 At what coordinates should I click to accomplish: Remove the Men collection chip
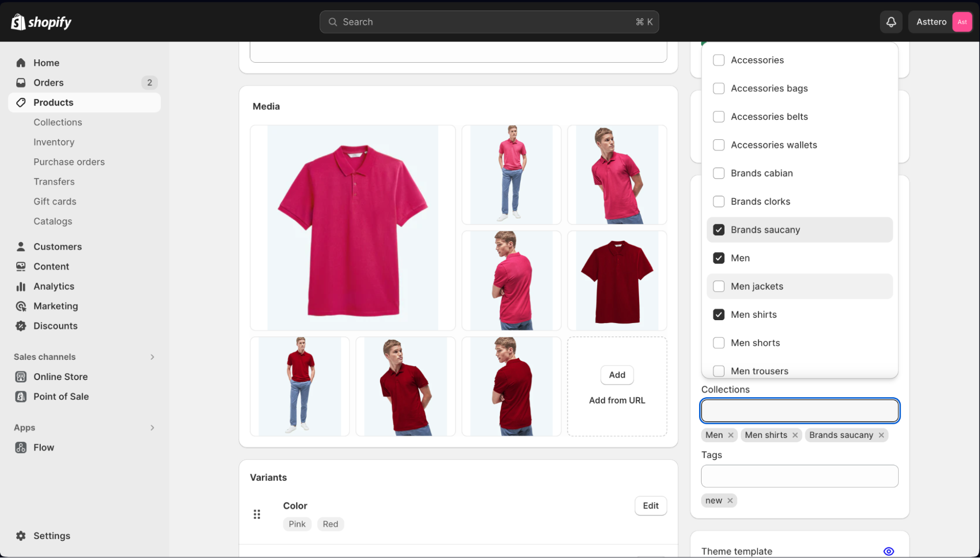[x=730, y=435]
